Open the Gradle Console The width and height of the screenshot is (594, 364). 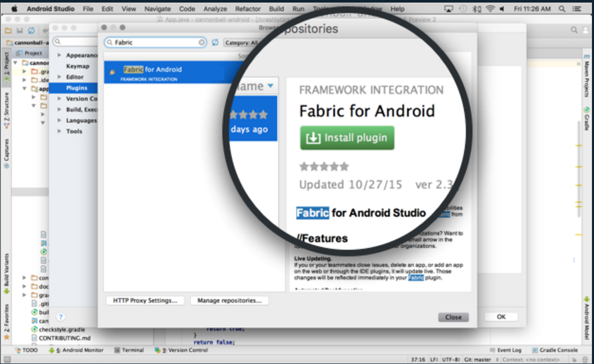click(555, 350)
